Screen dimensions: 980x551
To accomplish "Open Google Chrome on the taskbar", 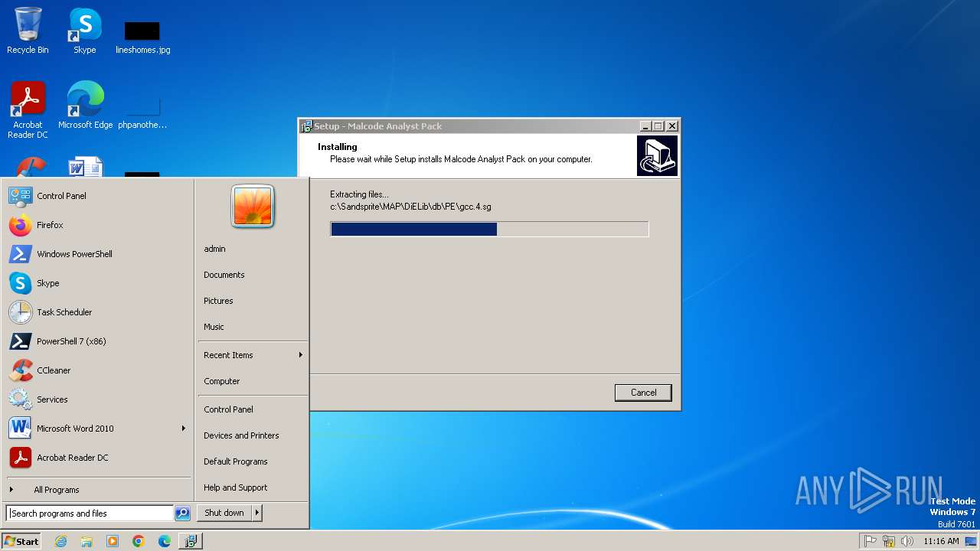I will coord(139,541).
